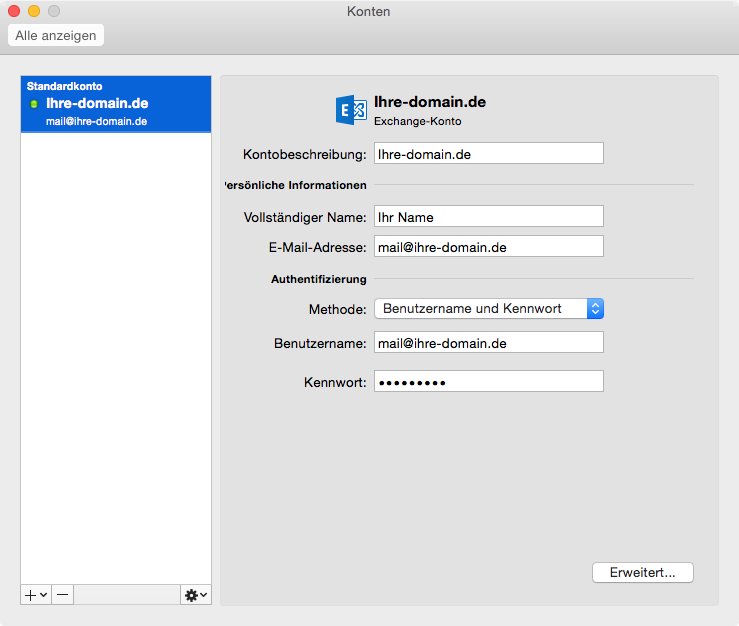Open the Erweitert... advanced settings
The width and height of the screenshot is (739, 626).
642,572
